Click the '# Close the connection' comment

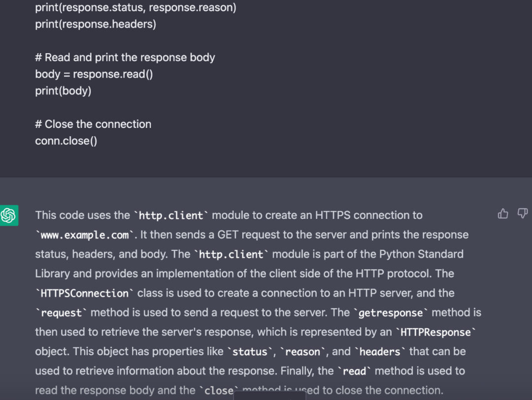93,124
